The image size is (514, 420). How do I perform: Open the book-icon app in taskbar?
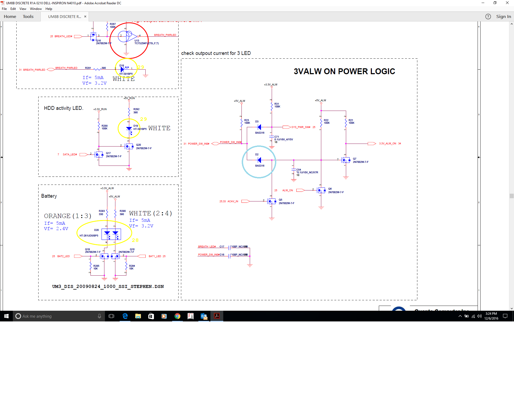(x=190, y=316)
